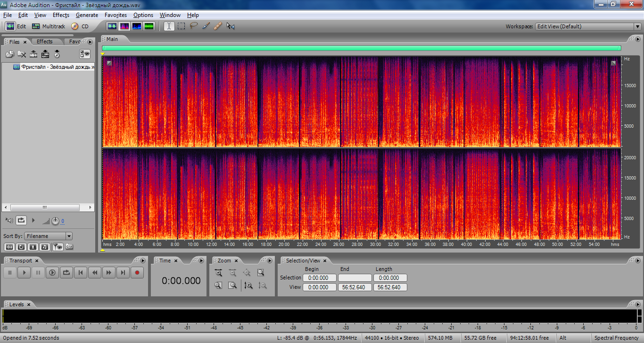Screen dimensions: 644x343
Task: Toggle Files panel show options
Action: pos(85,54)
